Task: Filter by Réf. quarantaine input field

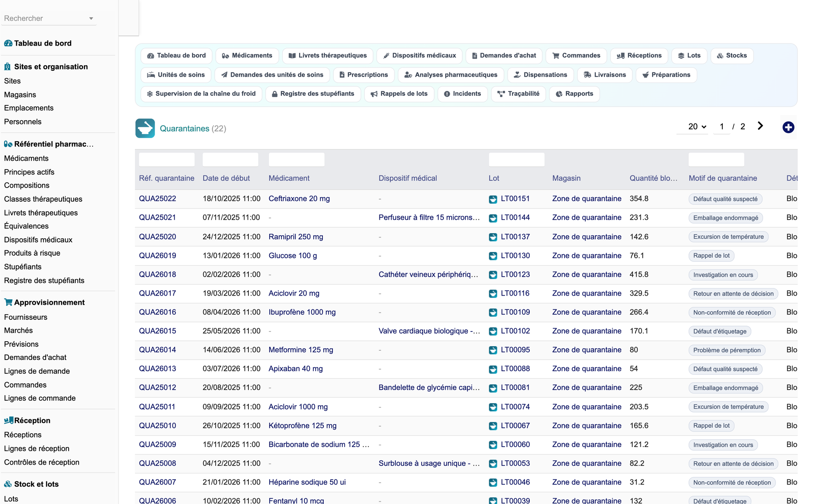Action: [167, 159]
